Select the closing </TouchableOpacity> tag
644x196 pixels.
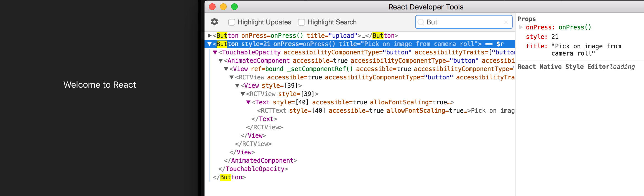coord(253,169)
